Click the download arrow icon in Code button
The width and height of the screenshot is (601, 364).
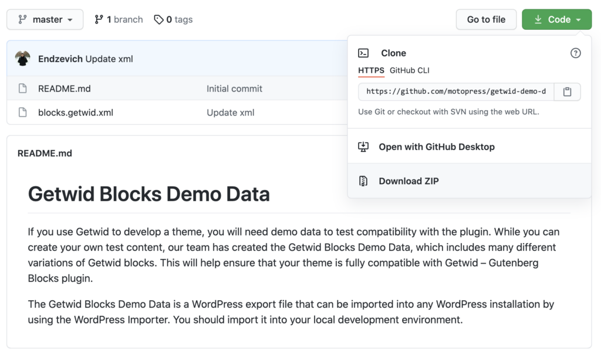tap(538, 19)
